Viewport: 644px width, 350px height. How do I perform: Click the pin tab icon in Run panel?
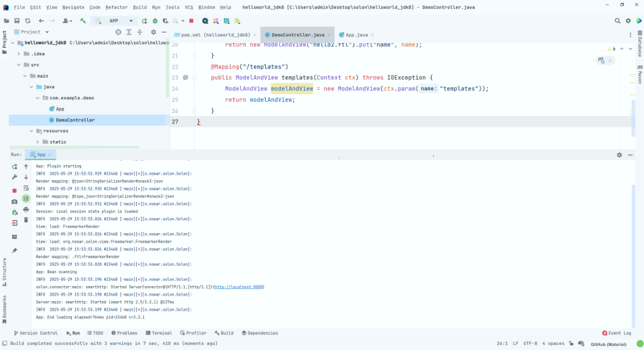coord(14,250)
